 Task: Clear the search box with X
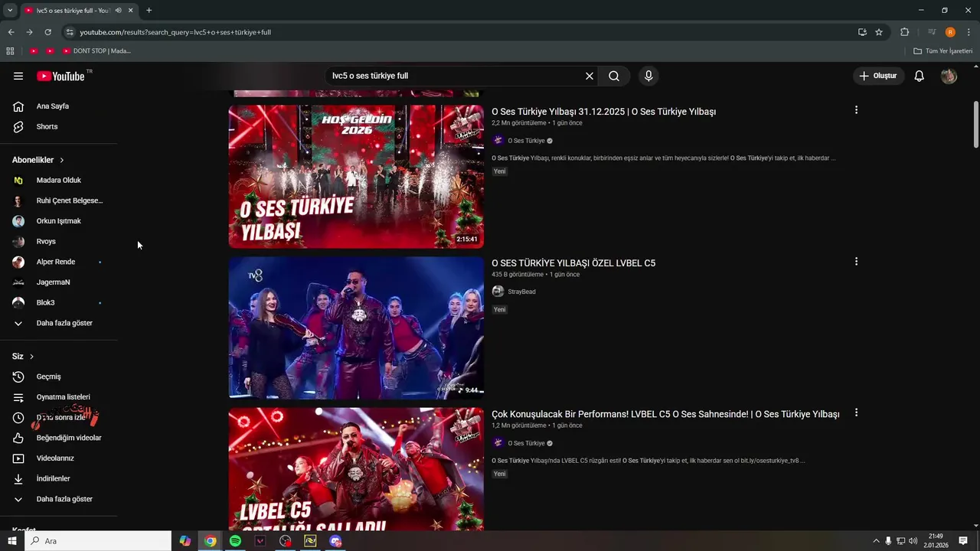click(590, 76)
